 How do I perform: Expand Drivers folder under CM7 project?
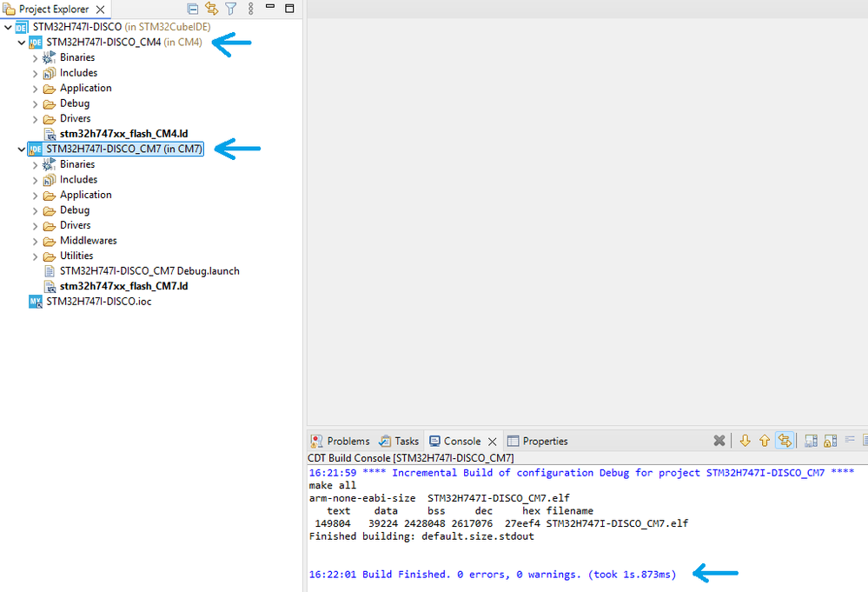click(35, 226)
